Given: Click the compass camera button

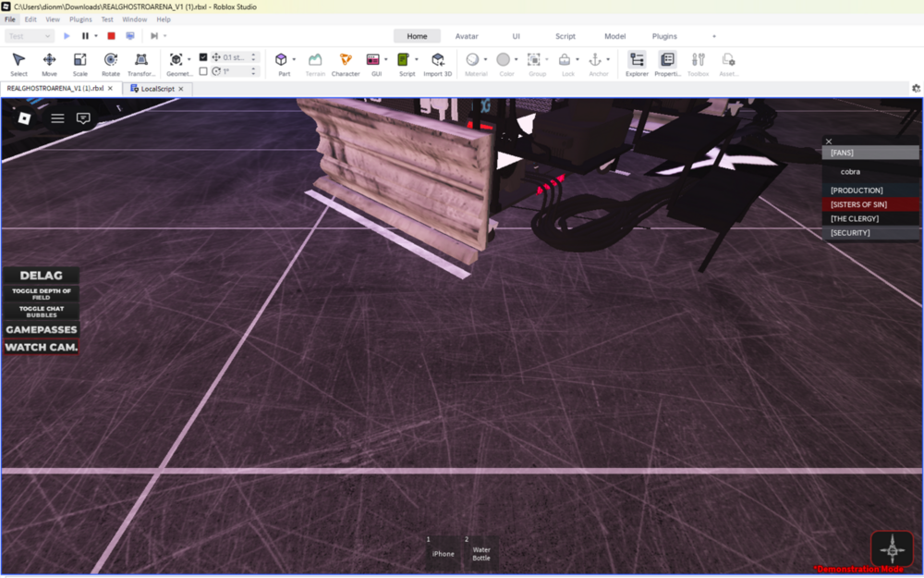Looking at the screenshot, I should (893, 549).
